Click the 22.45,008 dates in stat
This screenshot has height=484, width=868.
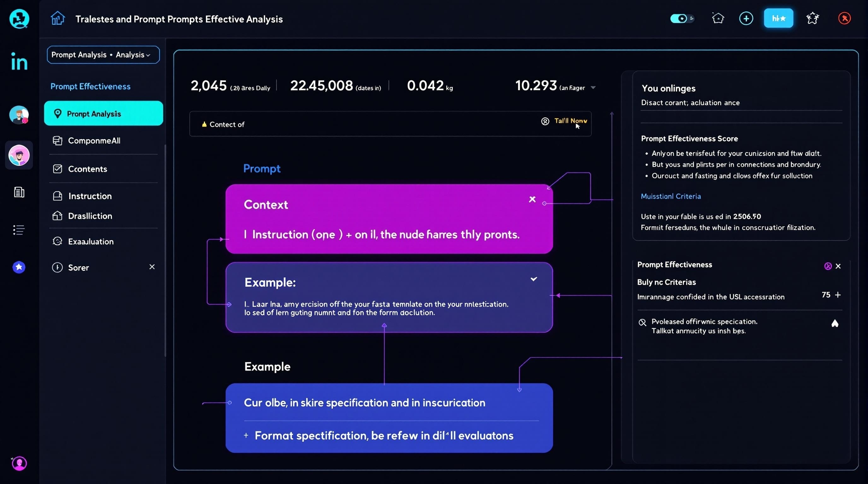pyautogui.click(x=335, y=86)
